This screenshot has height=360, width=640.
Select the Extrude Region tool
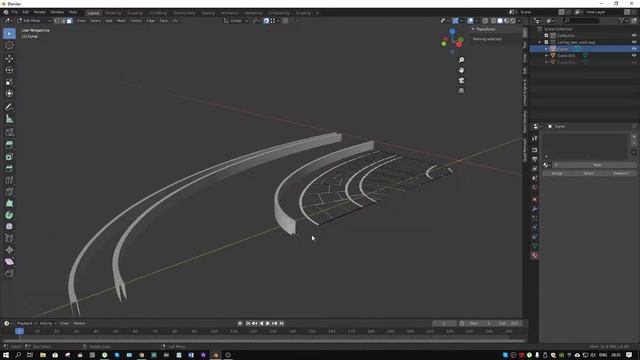(x=9, y=145)
